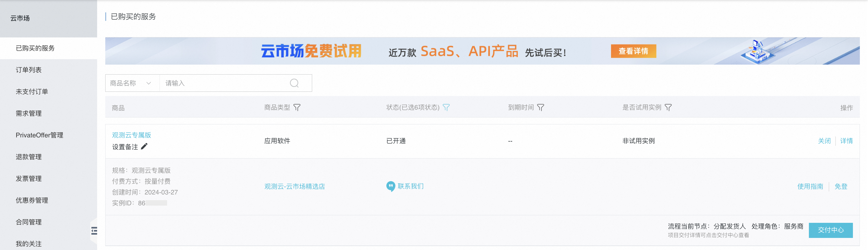Screen dimensions: 868x250
Task: Open the 到期时间 filter funnel
Action: coord(540,107)
